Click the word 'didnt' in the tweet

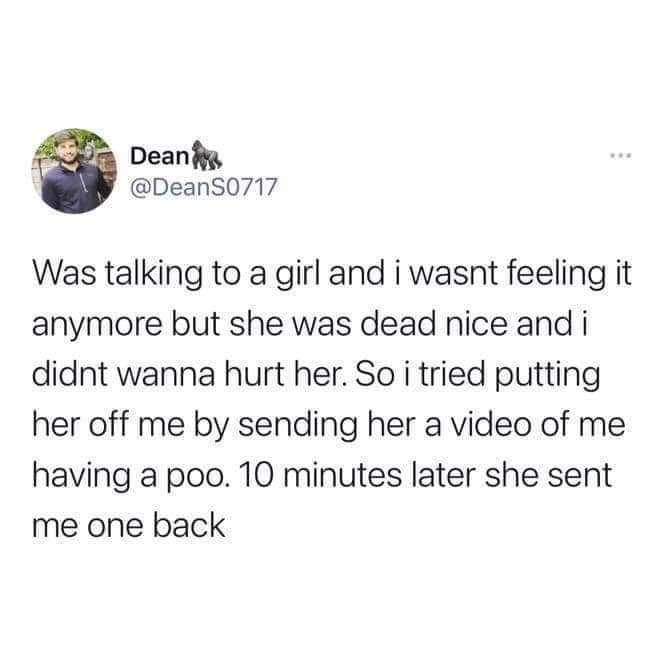tap(70, 374)
